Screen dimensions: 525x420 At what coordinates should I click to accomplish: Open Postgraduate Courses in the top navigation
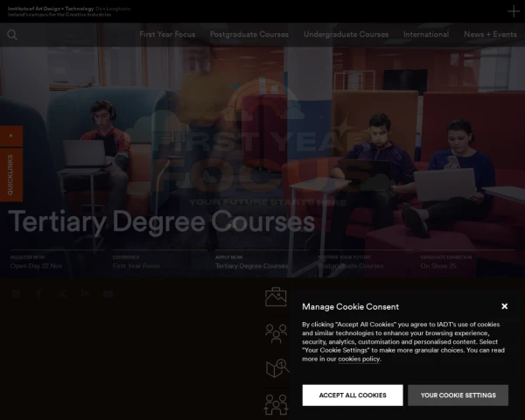point(249,34)
